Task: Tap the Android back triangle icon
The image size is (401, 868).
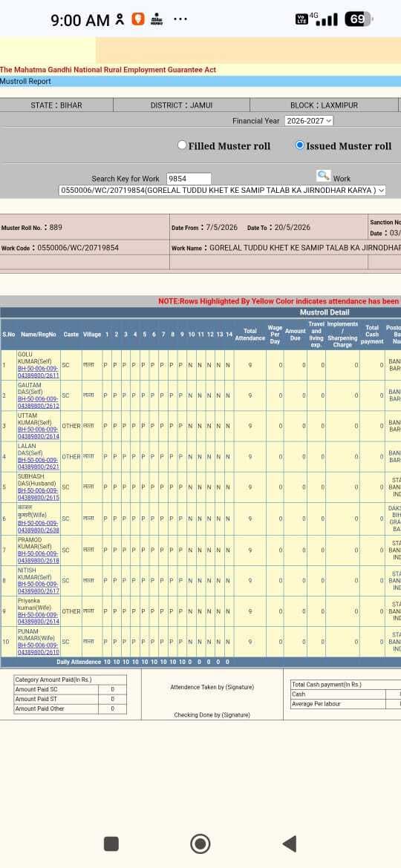Action: pyautogui.click(x=289, y=844)
